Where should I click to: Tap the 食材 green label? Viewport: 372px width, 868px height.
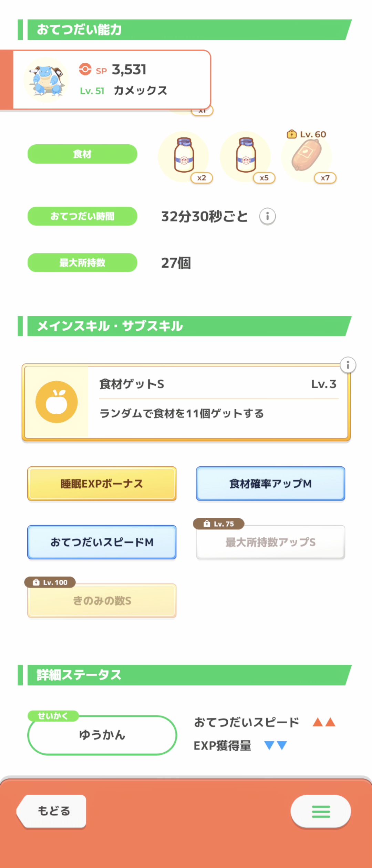(82, 154)
